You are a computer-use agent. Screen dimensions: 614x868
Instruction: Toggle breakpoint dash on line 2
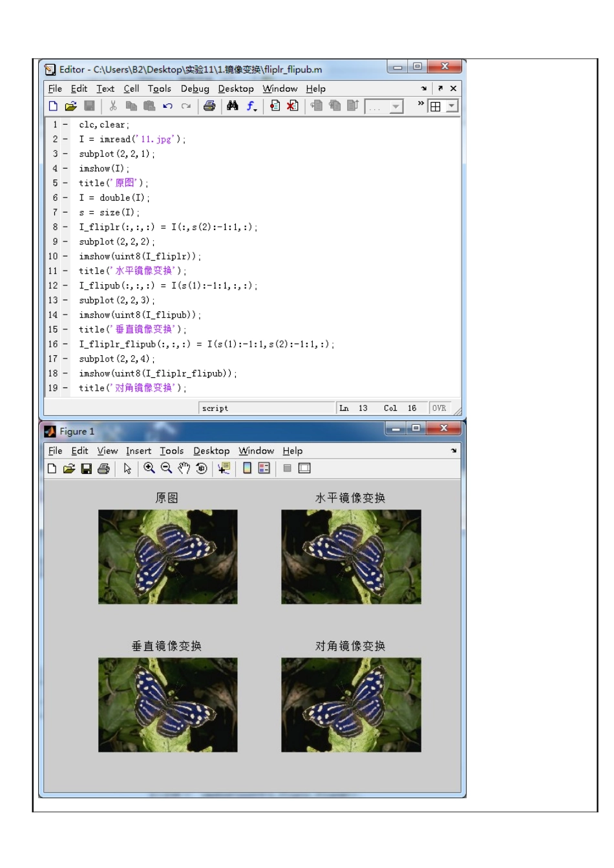click(x=65, y=139)
